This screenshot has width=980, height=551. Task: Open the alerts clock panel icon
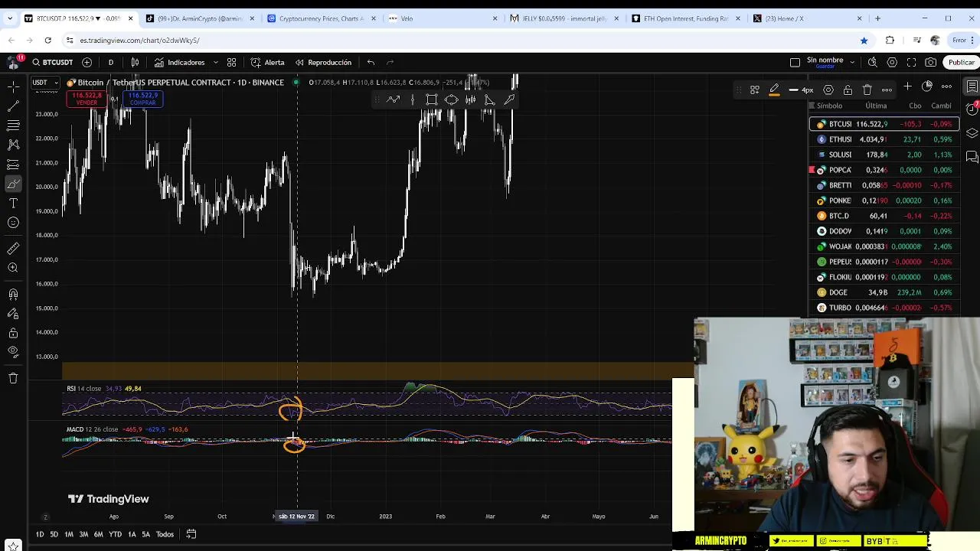click(x=972, y=109)
